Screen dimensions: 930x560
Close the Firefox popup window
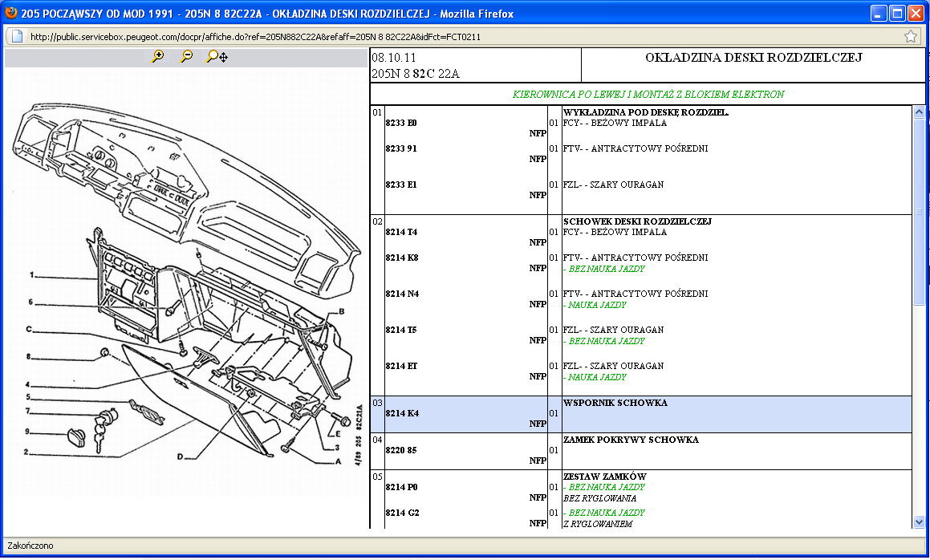pos(916,14)
